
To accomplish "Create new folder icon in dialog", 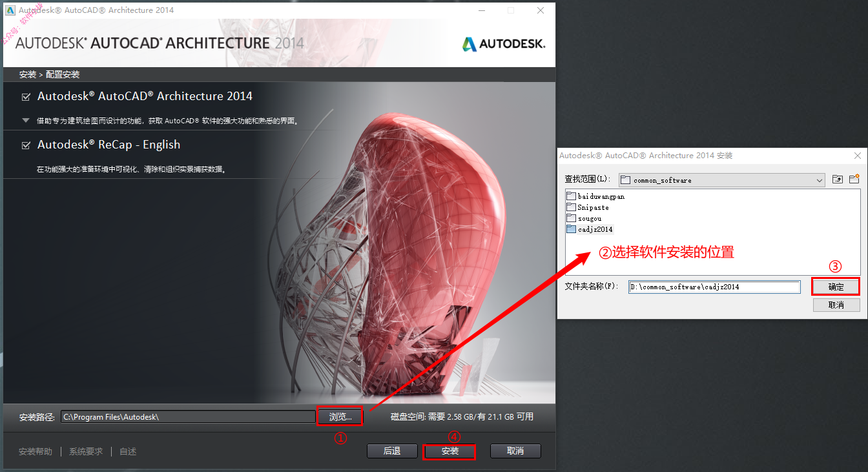I will click(x=854, y=180).
